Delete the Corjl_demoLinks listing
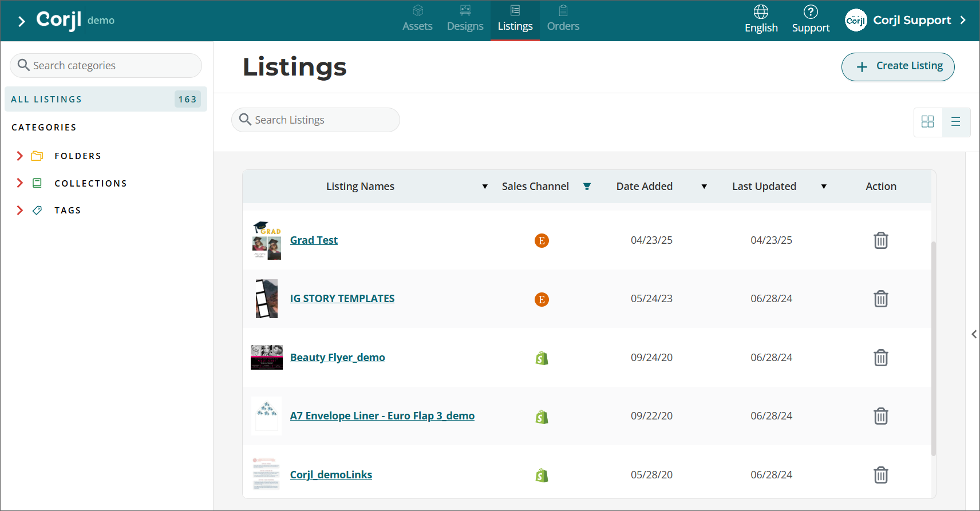The height and width of the screenshot is (511, 980). point(881,475)
